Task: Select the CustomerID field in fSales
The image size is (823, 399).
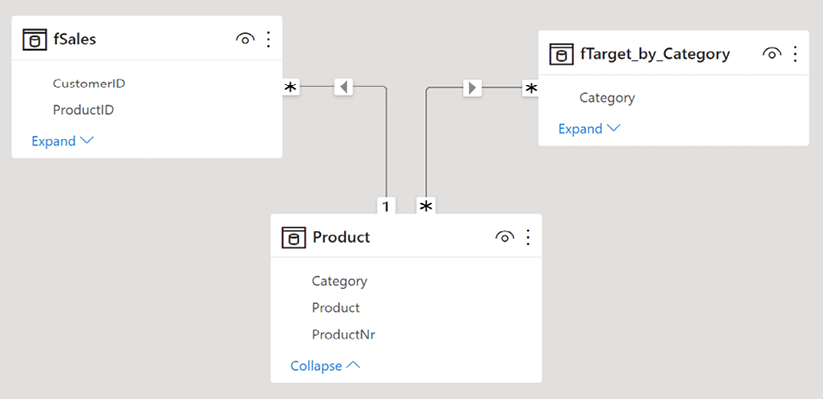Action: tap(89, 83)
